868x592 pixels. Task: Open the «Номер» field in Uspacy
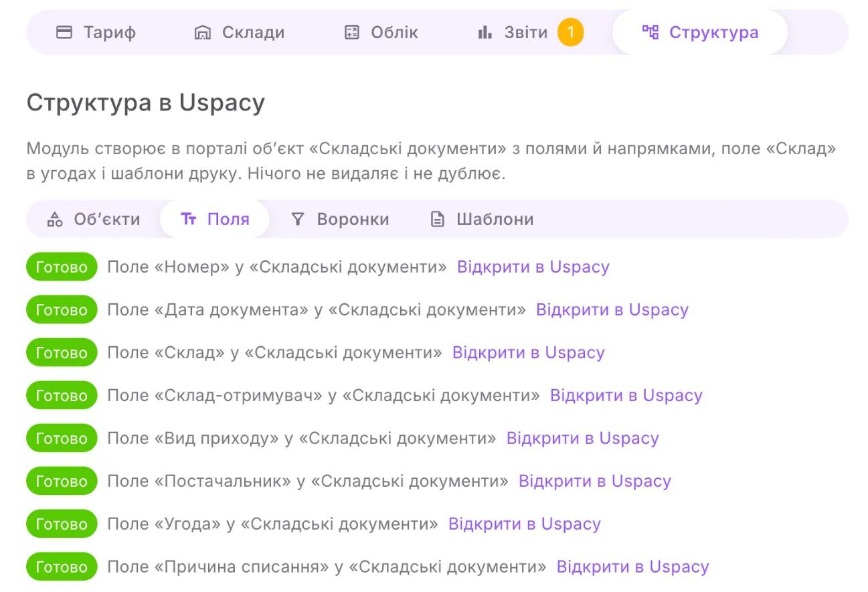[x=533, y=267]
